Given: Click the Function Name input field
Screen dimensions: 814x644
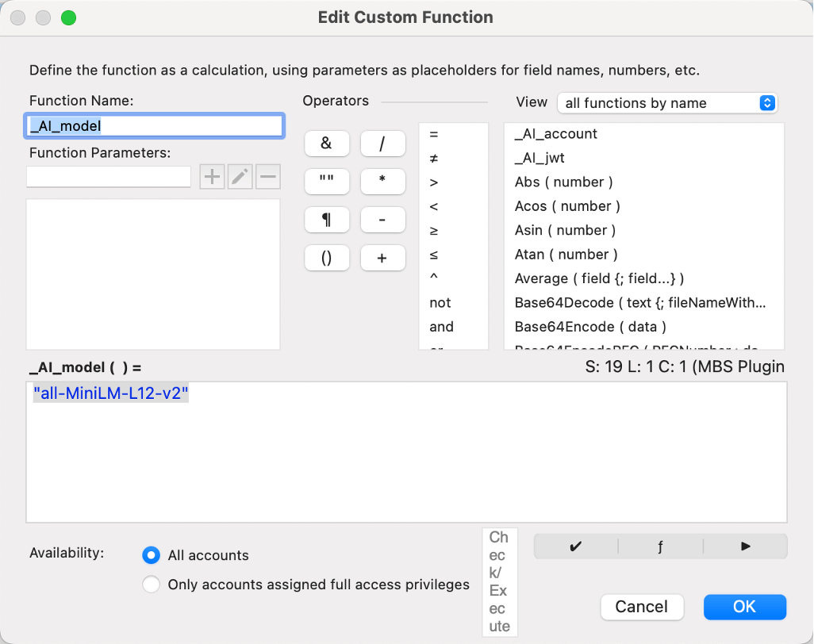Looking at the screenshot, I should [154, 126].
